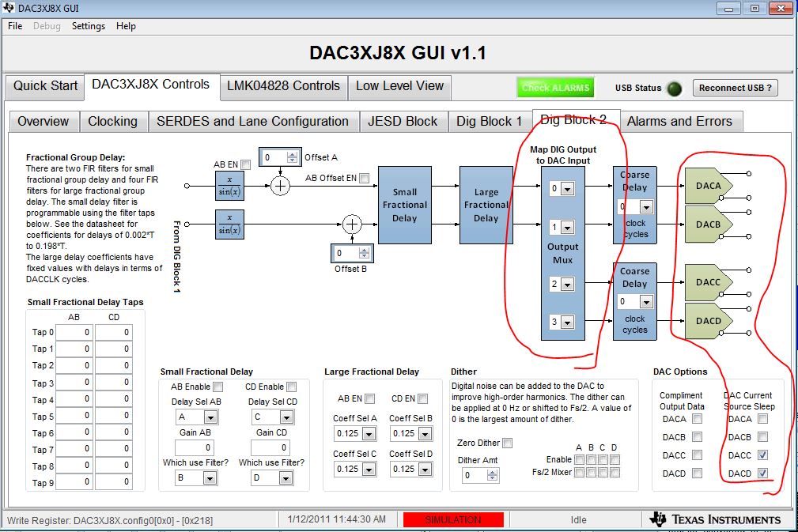The height and width of the screenshot is (532, 798).
Task: Click the Texas Instruments logo in status bar
Action: coord(716,519)
